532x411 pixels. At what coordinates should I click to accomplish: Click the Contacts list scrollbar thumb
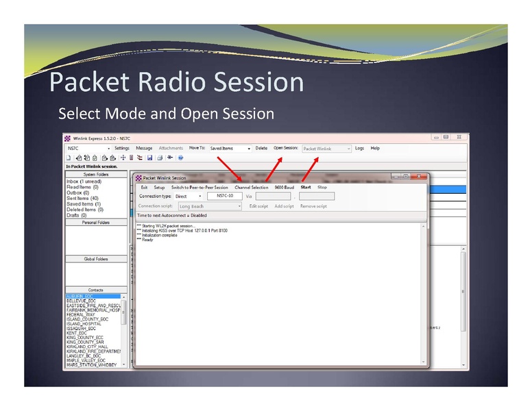point(123,312)
